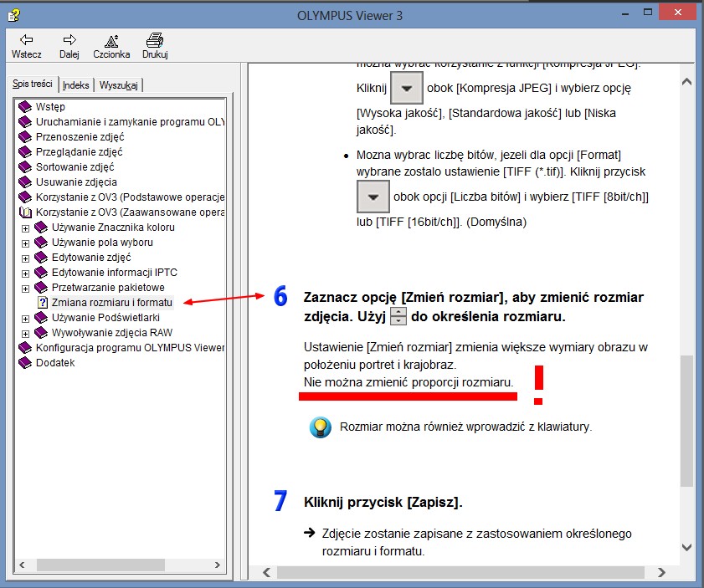The image size is (704, 588).
Task: Expand the Edytowanie zdjęć tree node
Action: 25,258
